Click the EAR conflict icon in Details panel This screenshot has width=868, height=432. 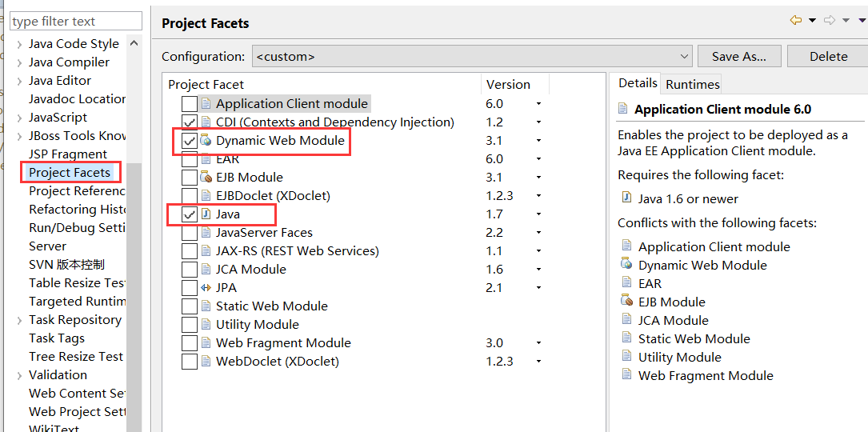[x=626, y=282]
